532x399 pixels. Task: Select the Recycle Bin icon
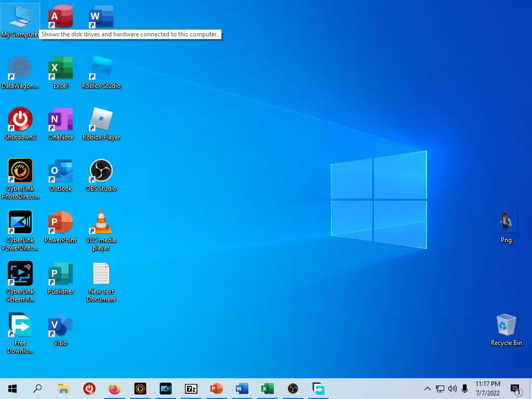coord(506,330)
